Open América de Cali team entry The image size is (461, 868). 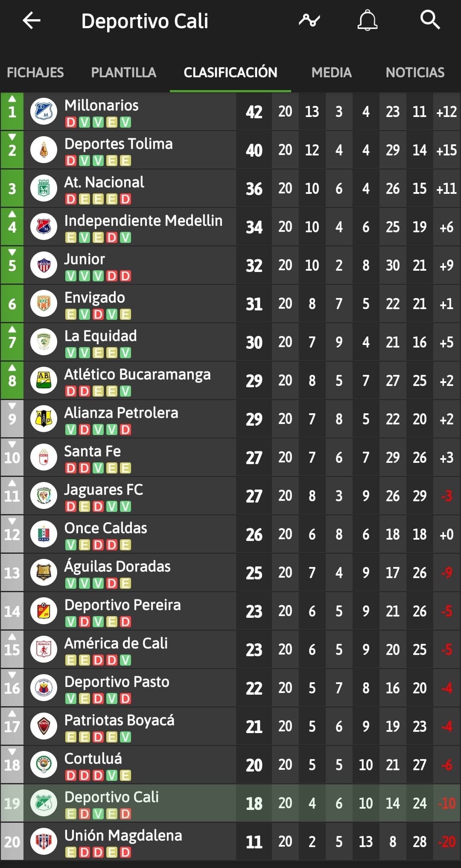click(x=230, y=649)
